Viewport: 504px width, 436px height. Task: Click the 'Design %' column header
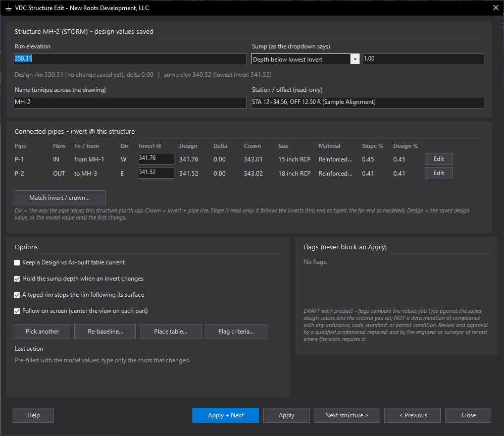pos(406,146)
